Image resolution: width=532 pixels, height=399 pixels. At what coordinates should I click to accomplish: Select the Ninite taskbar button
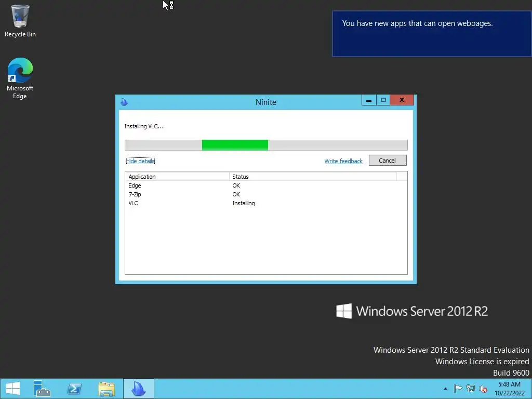[x=138, y=389]
